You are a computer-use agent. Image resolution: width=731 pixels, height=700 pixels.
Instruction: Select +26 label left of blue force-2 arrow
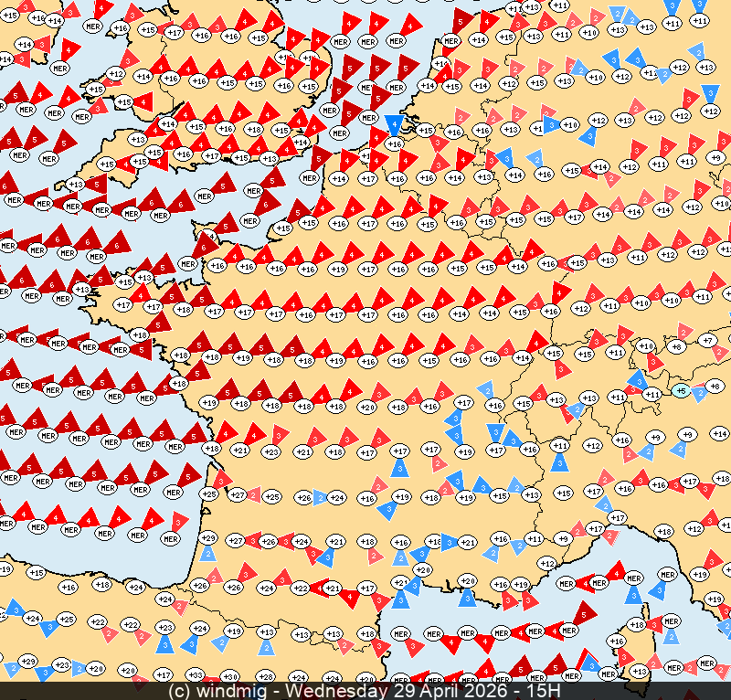304,497
